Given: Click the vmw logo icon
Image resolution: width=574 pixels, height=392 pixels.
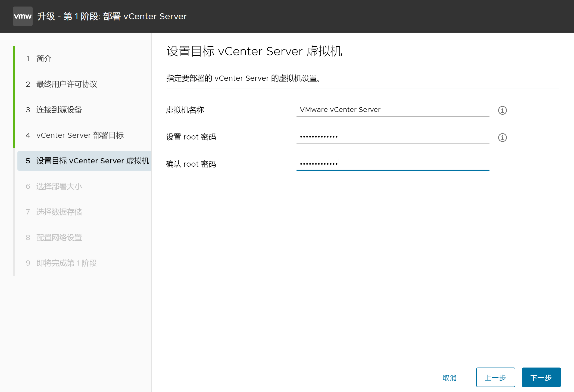Looking at the screenshot, I should tap(23, 16).
